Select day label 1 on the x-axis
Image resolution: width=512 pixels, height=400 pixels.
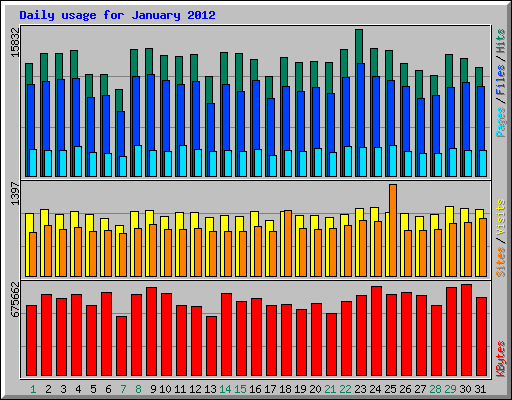point(33,389)
